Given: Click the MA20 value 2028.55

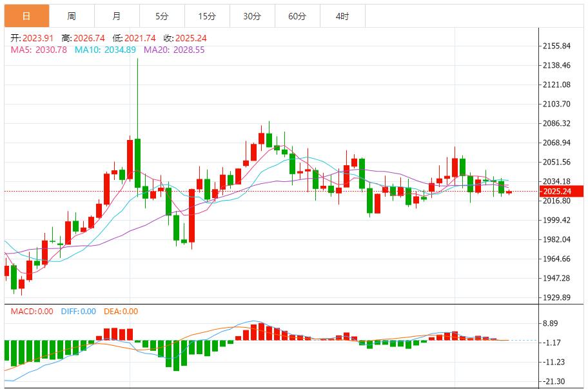Looking at the screenshot, I should pos(189,50).
